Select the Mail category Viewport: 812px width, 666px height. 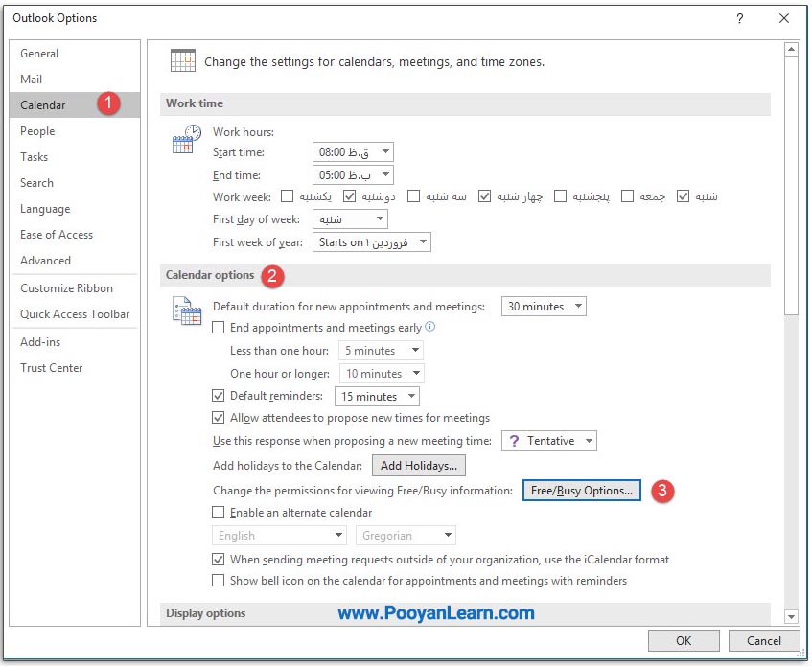point(75,80)
